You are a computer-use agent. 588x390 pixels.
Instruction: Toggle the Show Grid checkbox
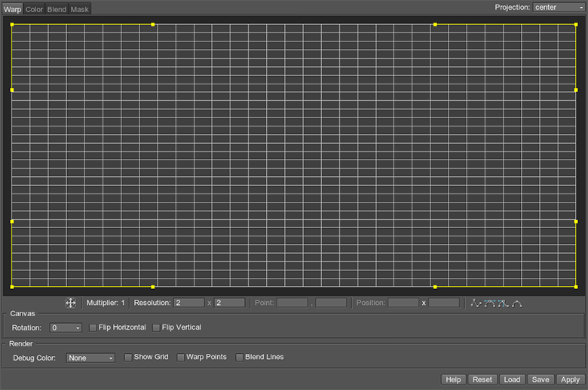(x=128, y=358)
